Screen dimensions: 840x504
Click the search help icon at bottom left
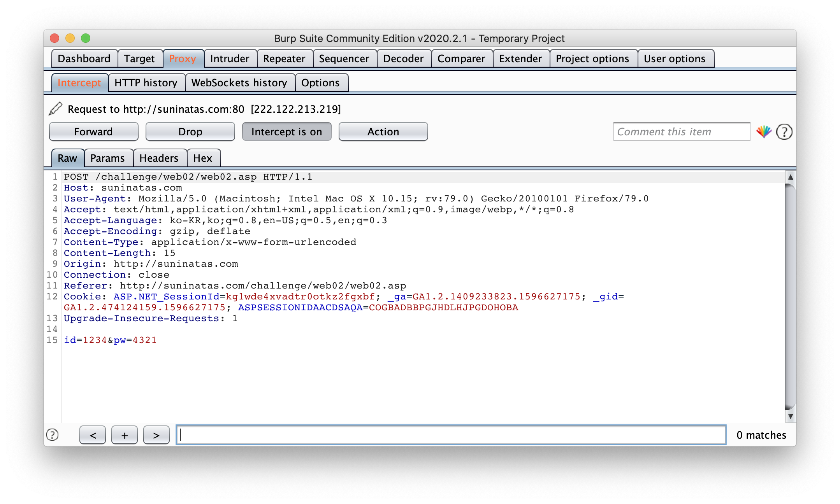coord(52,435)
